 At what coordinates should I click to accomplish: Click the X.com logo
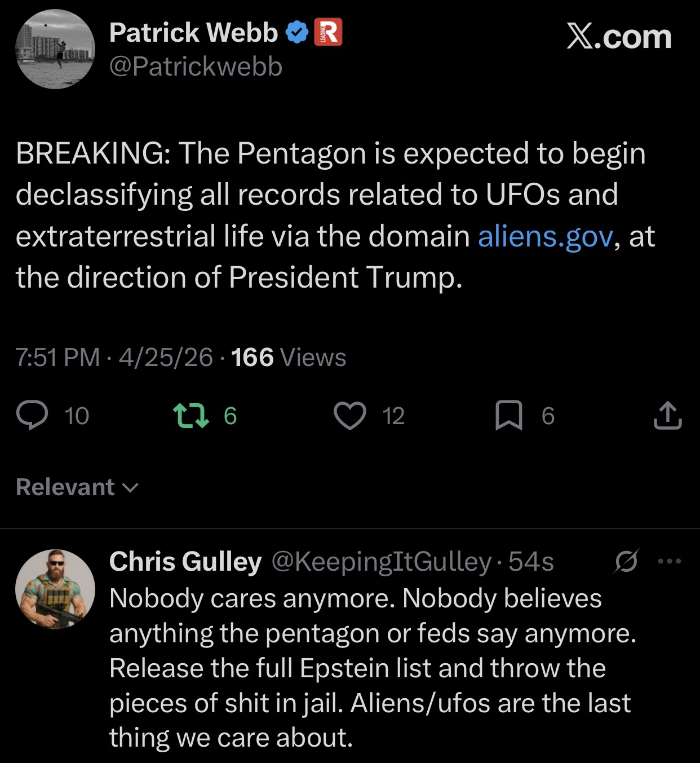click(619, 37)
